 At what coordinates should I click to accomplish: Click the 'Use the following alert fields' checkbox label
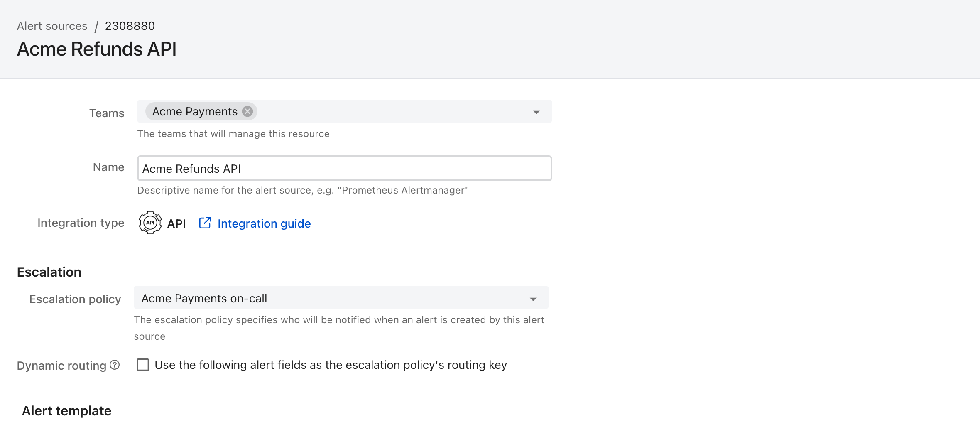point(331,365)
